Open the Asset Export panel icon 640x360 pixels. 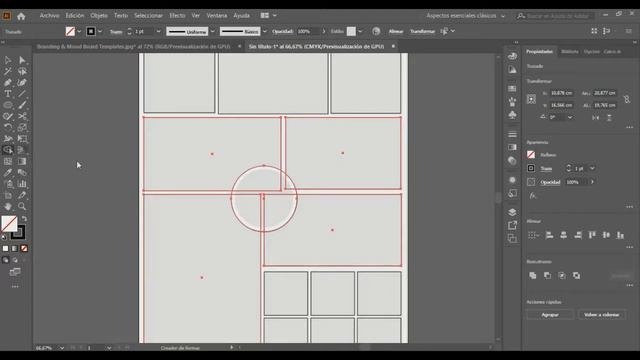pyautogui.click(x=512, y=225)
